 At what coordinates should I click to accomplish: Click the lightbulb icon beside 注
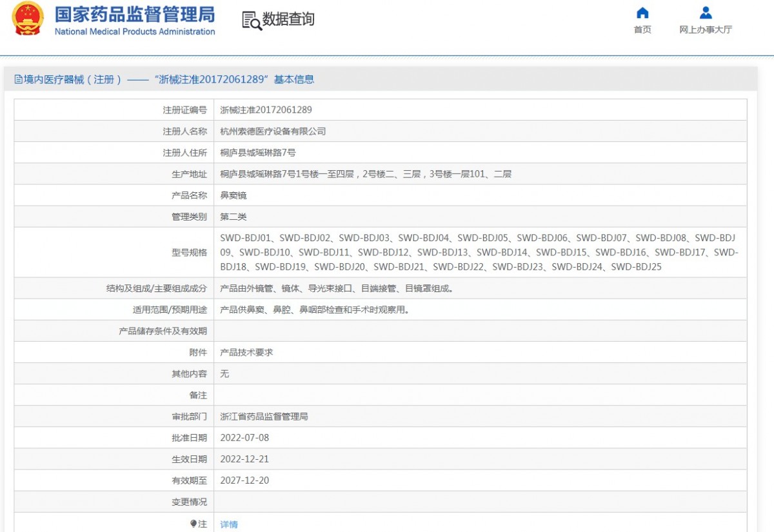(193, 524)
